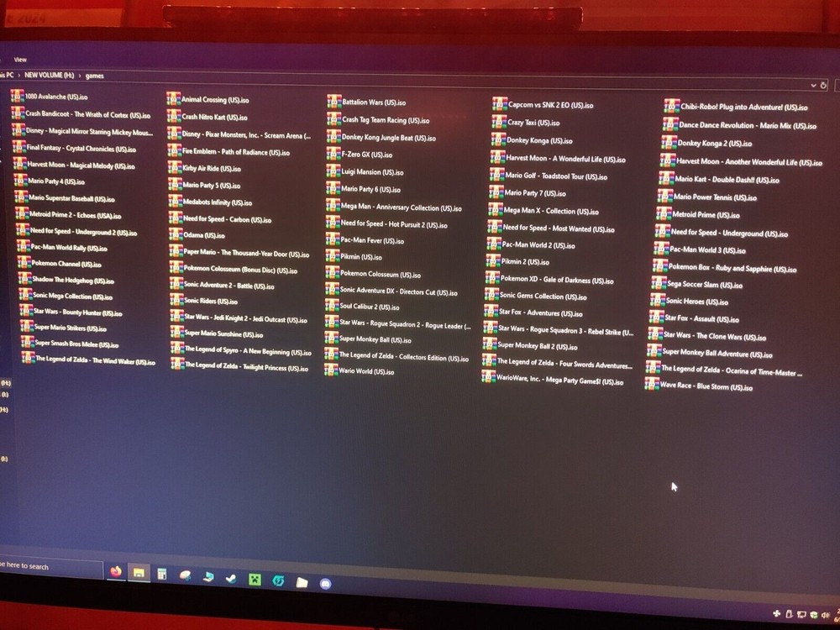The image size is (840, 630).
Task: Select Wave Race - Blue Storm file
Action: click(705, 386)
